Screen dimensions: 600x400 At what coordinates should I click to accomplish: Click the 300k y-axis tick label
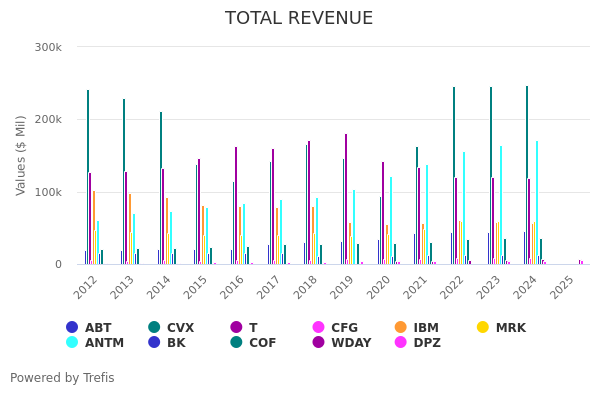click(x=48, y=47)
